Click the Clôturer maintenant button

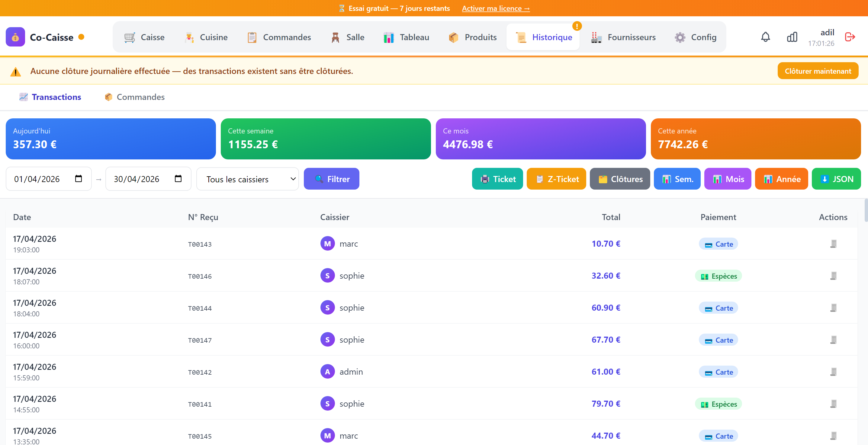[x=818, y=70]
